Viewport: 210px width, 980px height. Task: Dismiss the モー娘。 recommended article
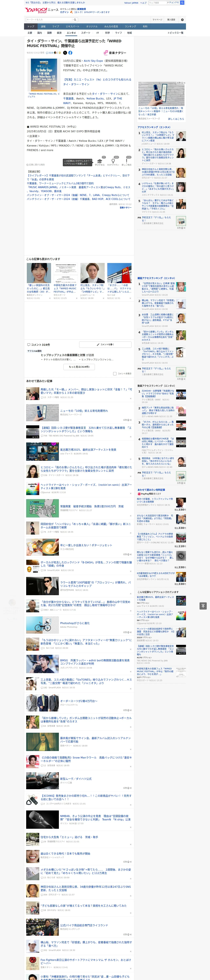click(131, 398)
